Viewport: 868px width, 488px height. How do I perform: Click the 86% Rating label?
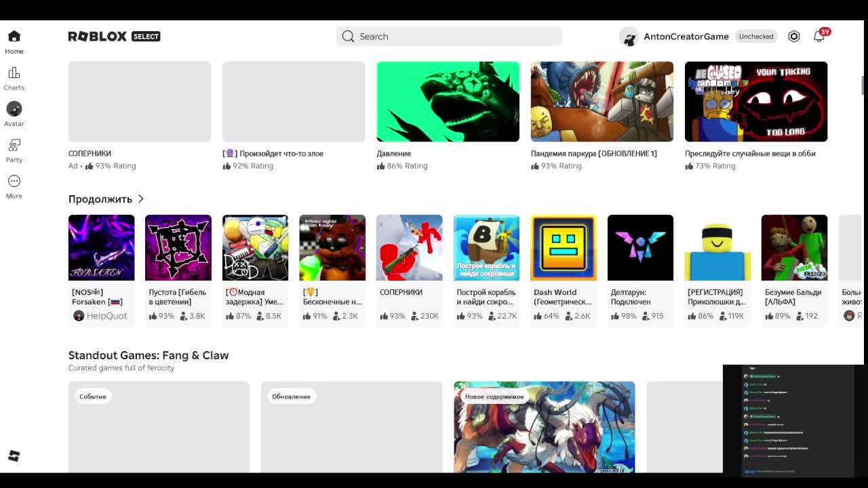tap(402, 166)
